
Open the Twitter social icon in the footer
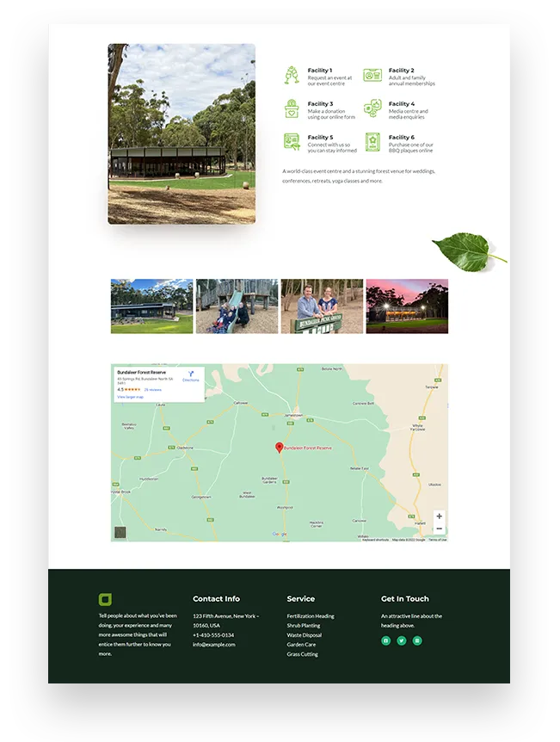[402, 640]
